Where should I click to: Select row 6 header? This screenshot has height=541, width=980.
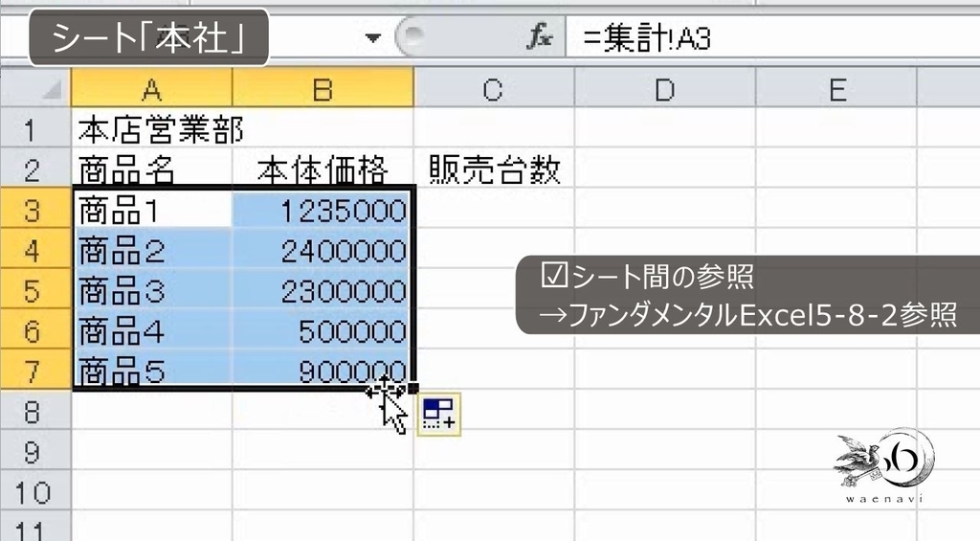click(x=35, y=329)
